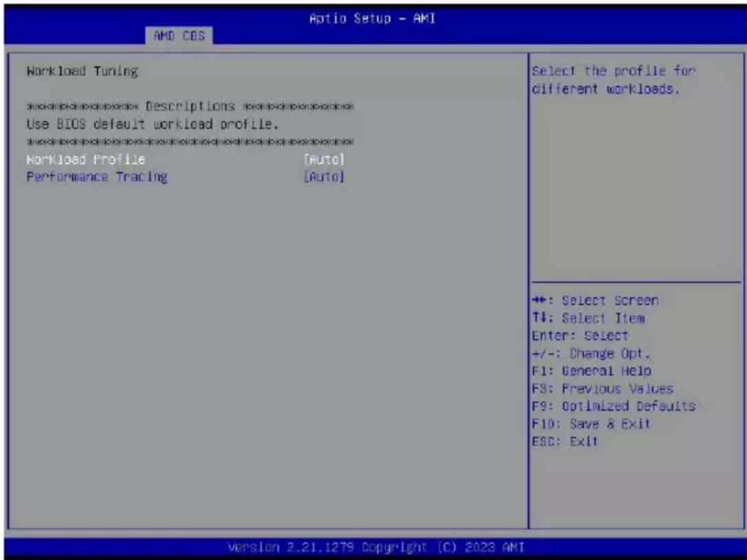Click the 'F3: Previous Values' hint
The image size is (747, 560).
(603, 389)
